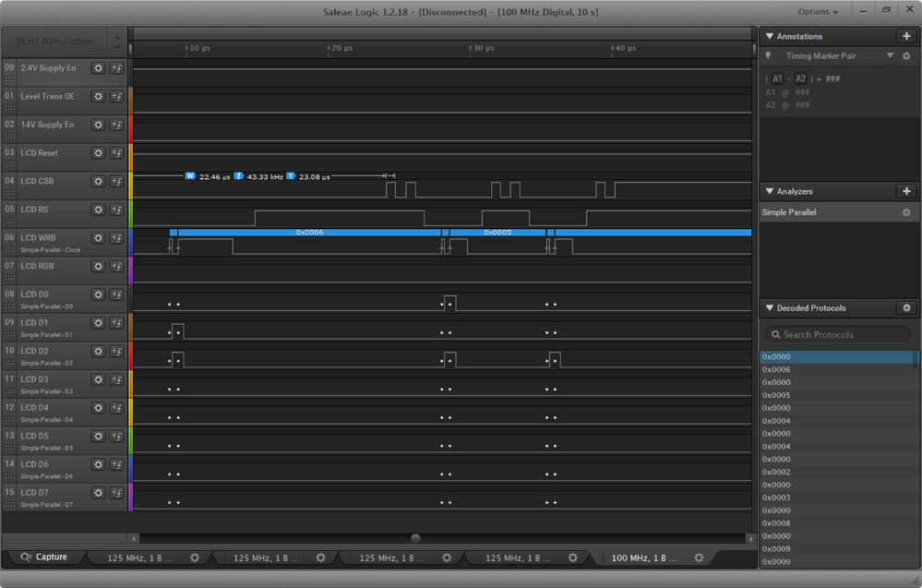Viewport: 922px width, 588px height.
Task: Open settings gear for 14V Supply En channel
Action: click(x=98, y=125)
